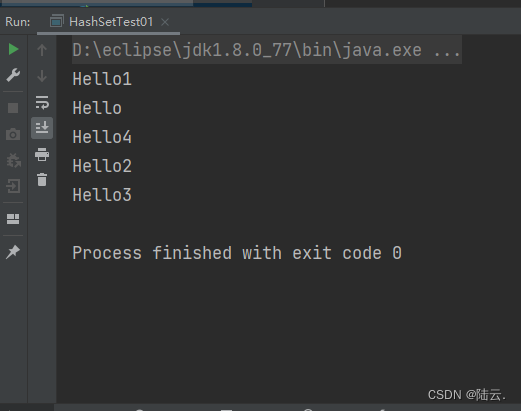Click the Hello4 output line

(x=102, y=137)
